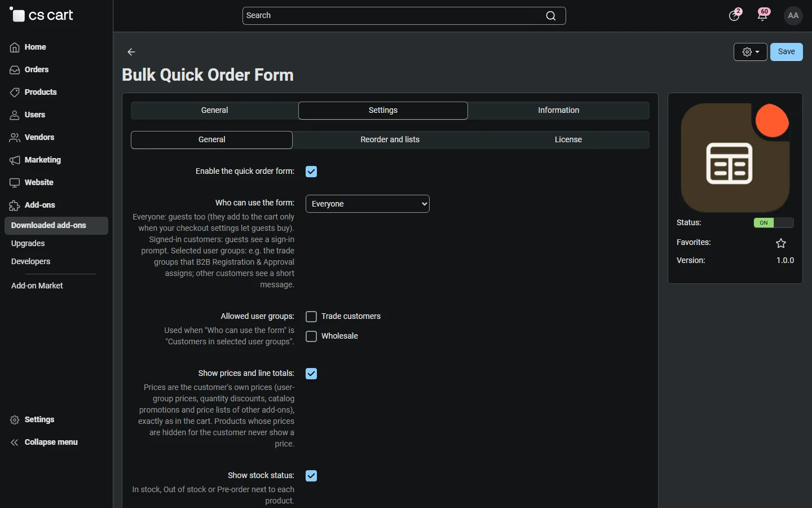812x508 pixels.
Task: Open Downloaded add-ons submenu item
Action: tap(56, 226)
